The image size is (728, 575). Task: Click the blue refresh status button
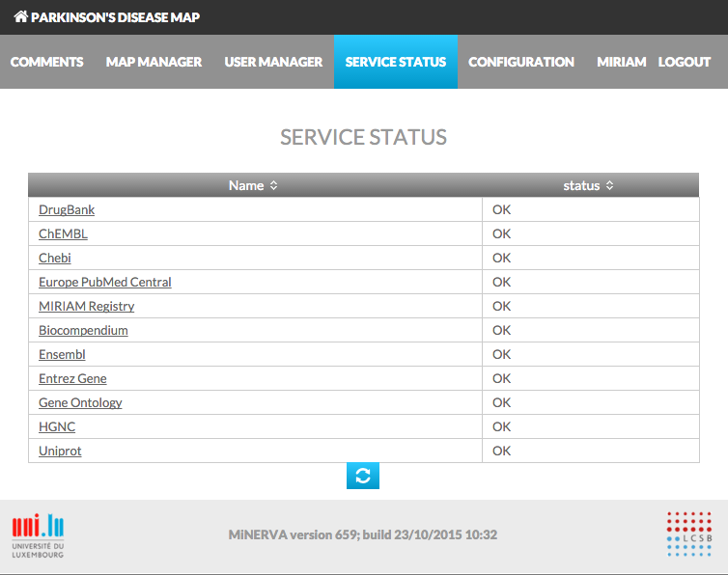click(363, 476)
